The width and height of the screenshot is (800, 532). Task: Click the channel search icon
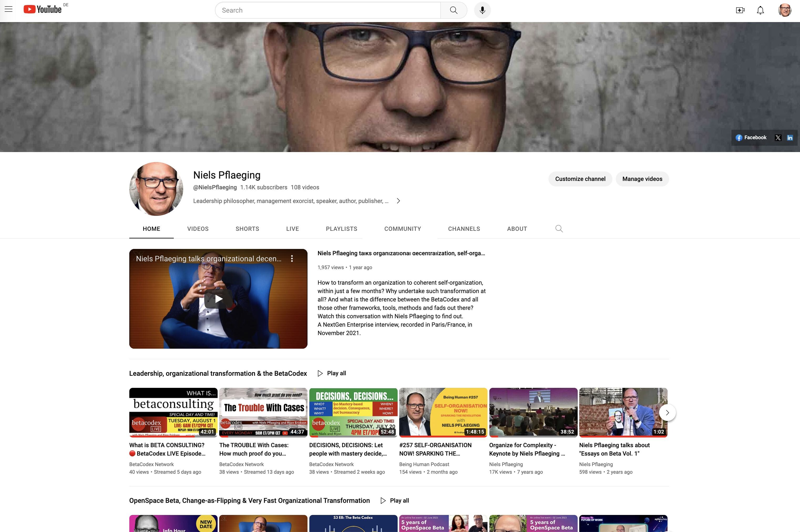(x=559, y=229)
